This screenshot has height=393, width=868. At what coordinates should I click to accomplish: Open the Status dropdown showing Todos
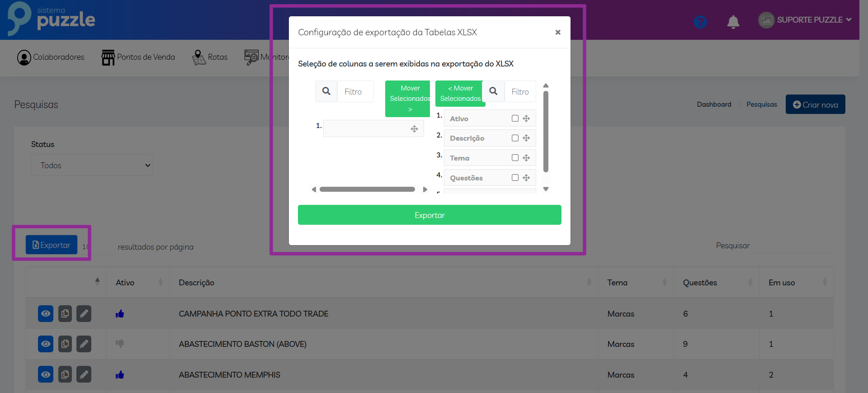92,166
